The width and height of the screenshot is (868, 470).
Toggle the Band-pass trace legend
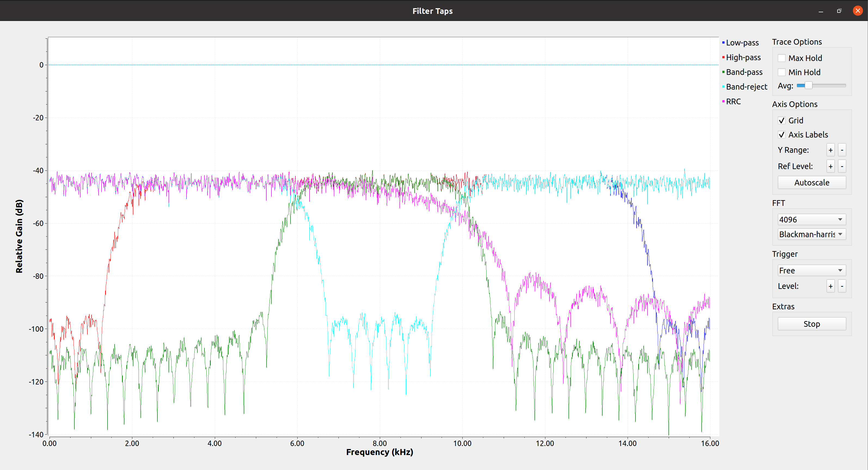(x=744, y=72)
